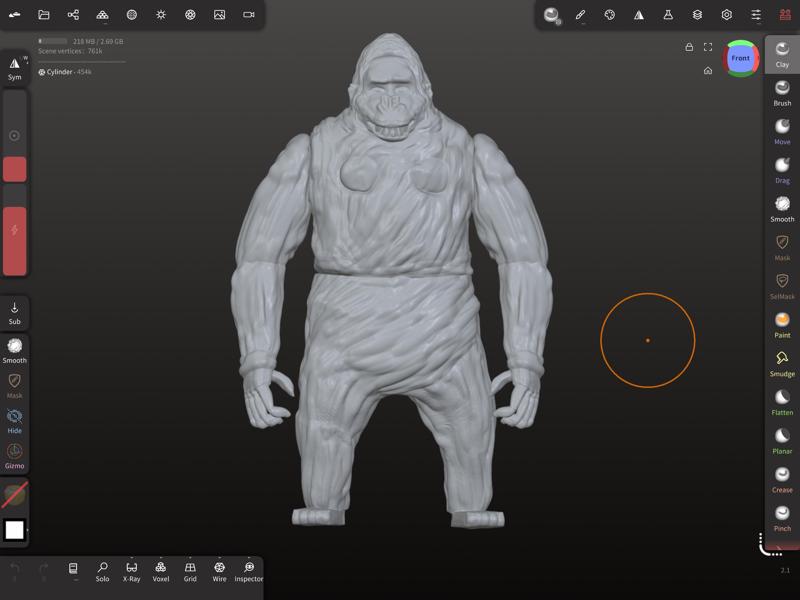The width and height of the screenshot is (800, 600).
Task: Open the interface sliders menu
Action: coord(756,15)
